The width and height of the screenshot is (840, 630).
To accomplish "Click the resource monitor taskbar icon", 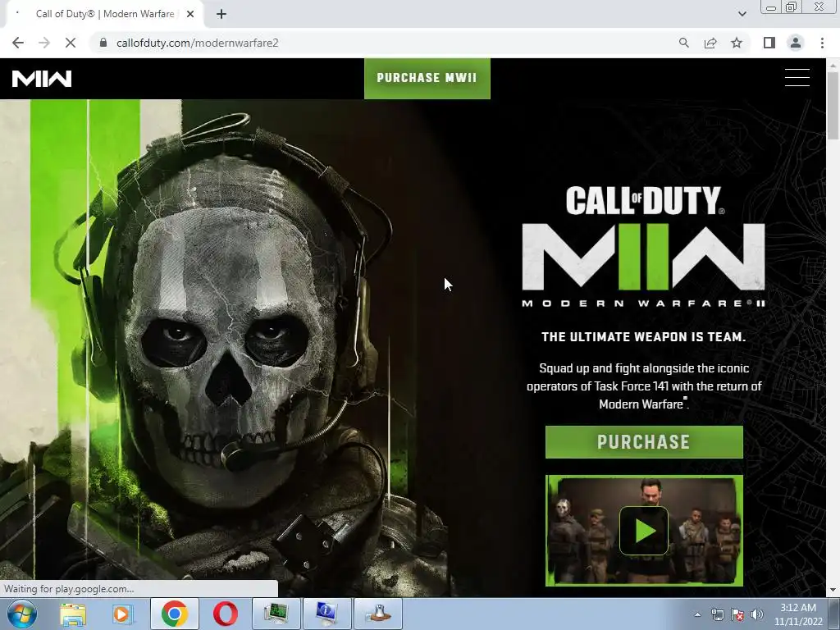I will coord(276,614).
